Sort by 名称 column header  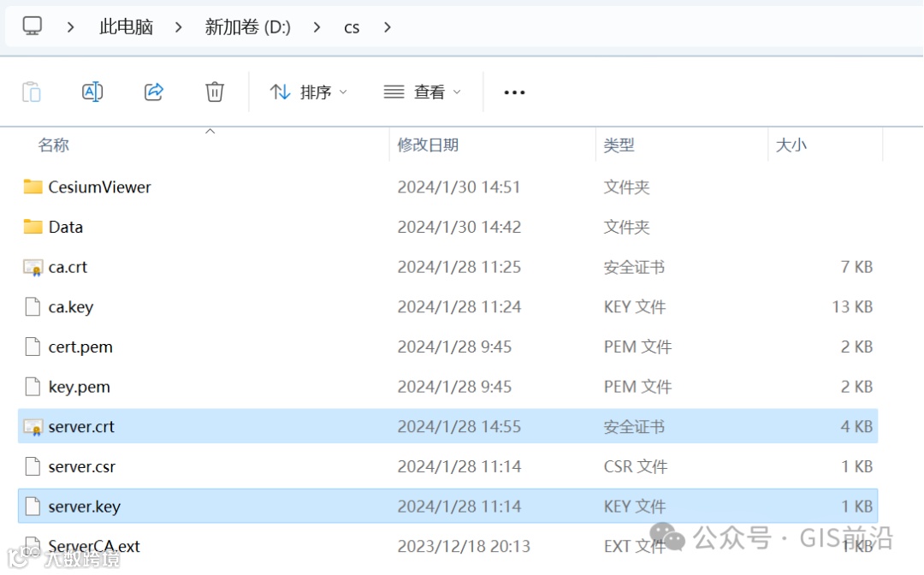[x=54, y=145]
